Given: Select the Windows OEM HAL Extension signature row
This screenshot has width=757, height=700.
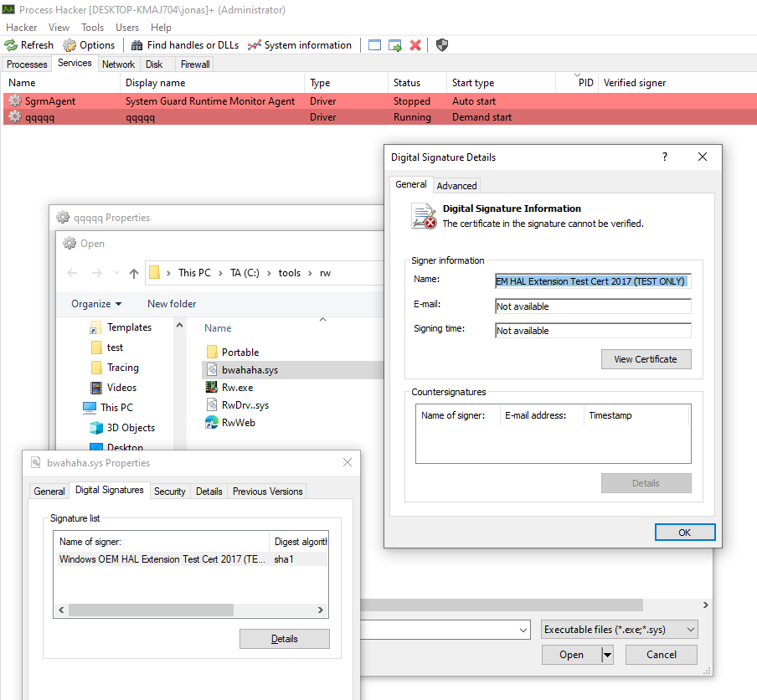Looking at the screenshot, I should click(193, 559).
